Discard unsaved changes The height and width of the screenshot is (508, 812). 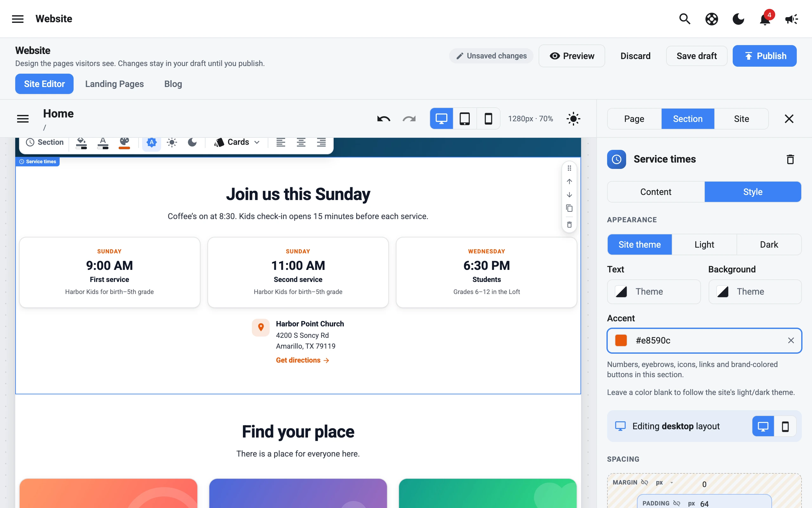(x=635, y=56)
